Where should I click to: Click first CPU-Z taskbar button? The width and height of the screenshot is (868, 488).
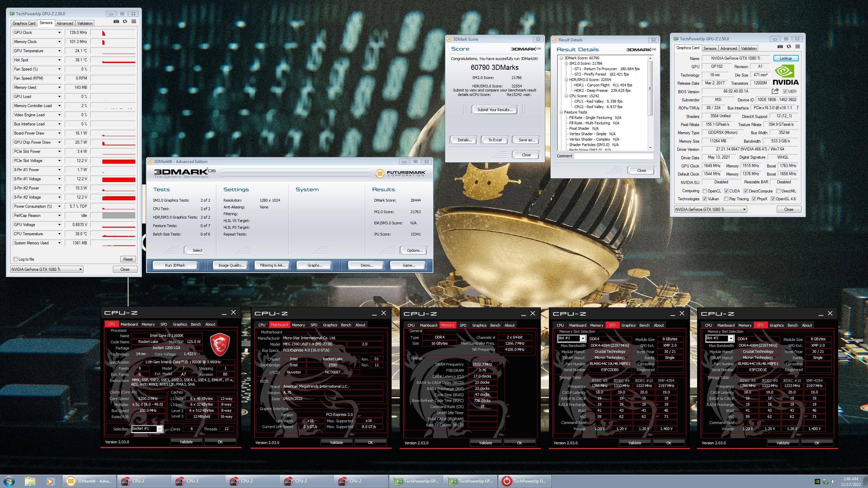click(x=144, y=481)
